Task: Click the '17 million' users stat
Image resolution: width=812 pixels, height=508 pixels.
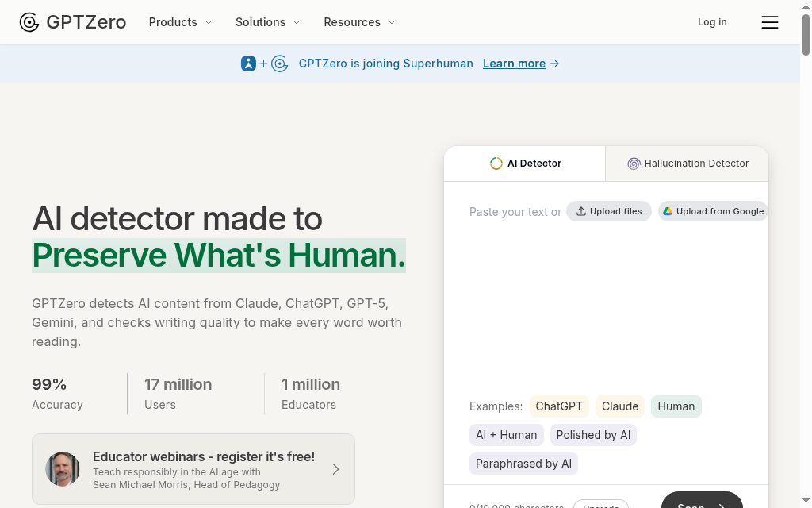Action: pyautogui.click(x=178, y=385)
